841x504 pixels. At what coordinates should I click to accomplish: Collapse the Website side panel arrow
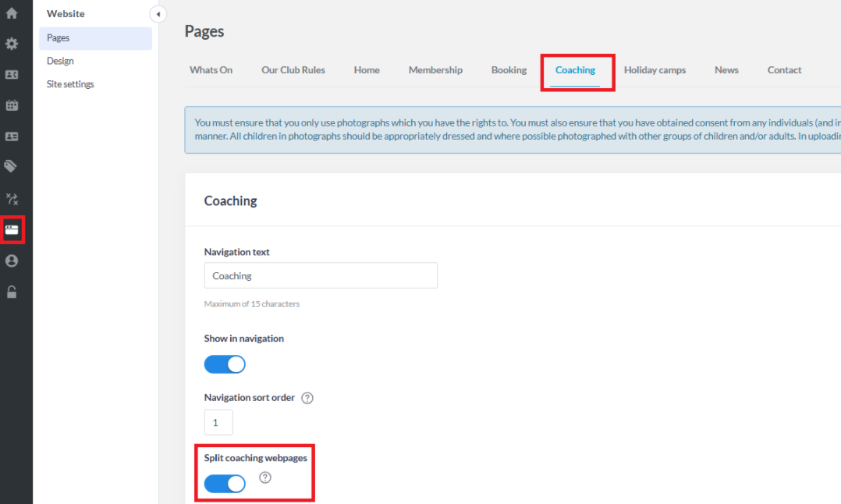[158, 14]
